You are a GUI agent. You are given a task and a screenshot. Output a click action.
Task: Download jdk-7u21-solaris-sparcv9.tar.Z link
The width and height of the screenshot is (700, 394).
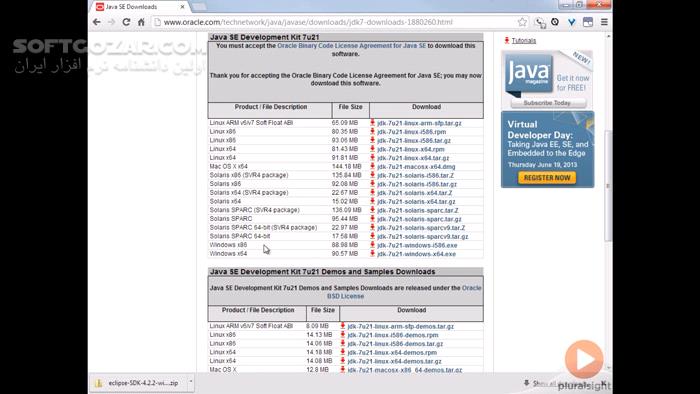[421, 228]
